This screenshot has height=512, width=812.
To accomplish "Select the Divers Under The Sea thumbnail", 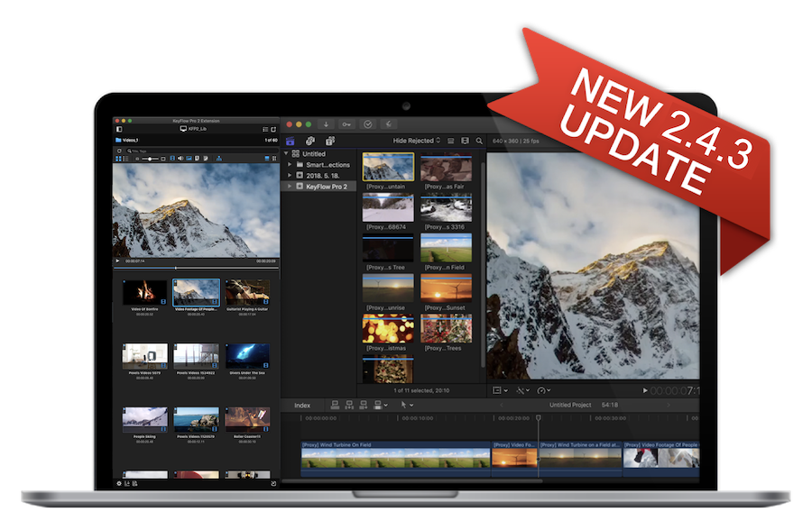I will point(247,356).
